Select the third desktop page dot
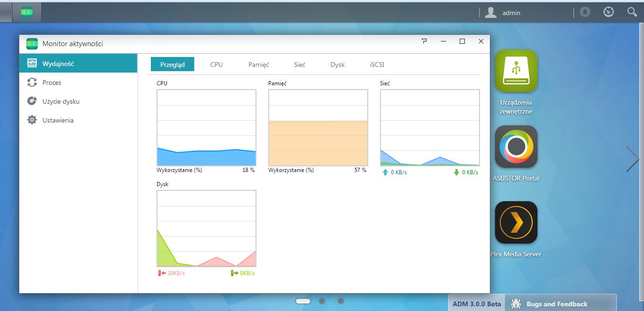 341,301
